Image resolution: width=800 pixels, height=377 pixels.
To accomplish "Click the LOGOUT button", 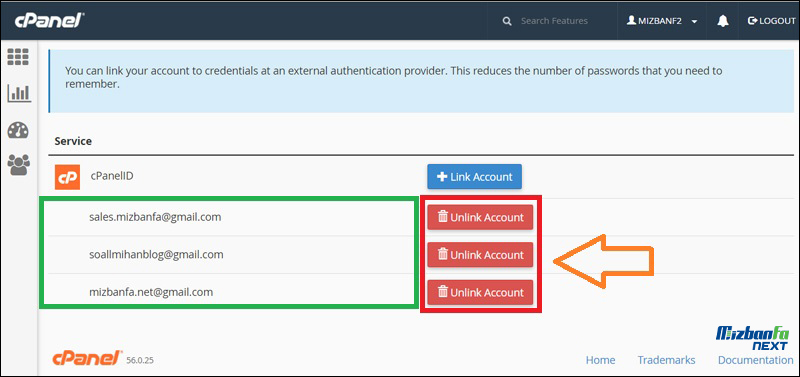I will (771, 21).
